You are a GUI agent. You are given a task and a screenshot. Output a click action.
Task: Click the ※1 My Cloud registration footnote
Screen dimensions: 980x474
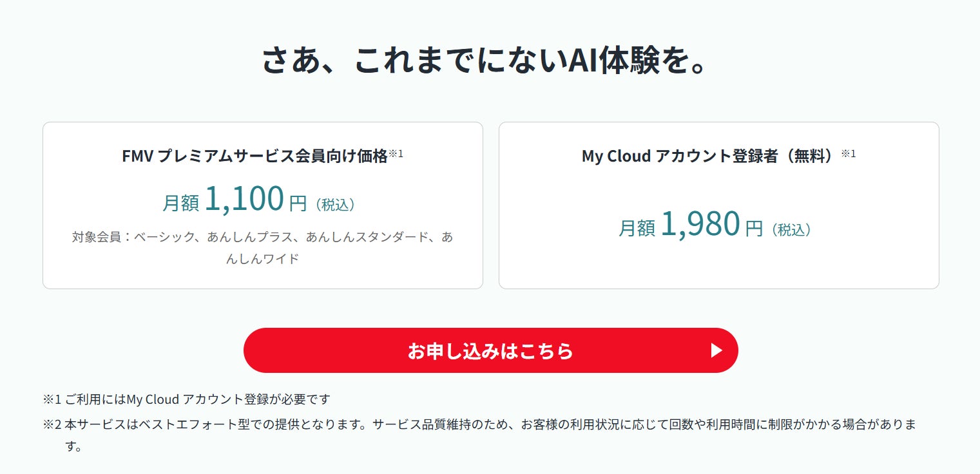(187, 399)
